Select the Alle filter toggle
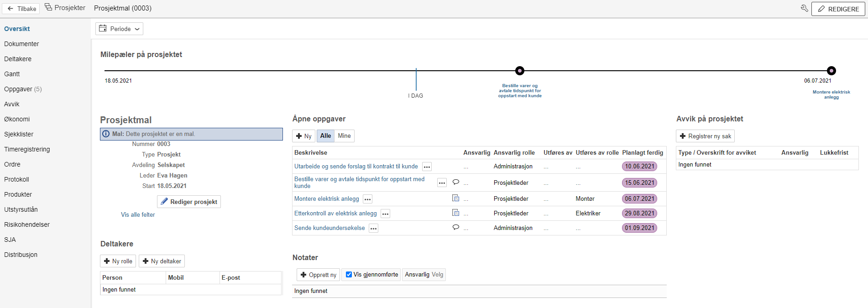The width and height of the screenshot is (868, 308). pyautogui.click(x=325, y=136)
